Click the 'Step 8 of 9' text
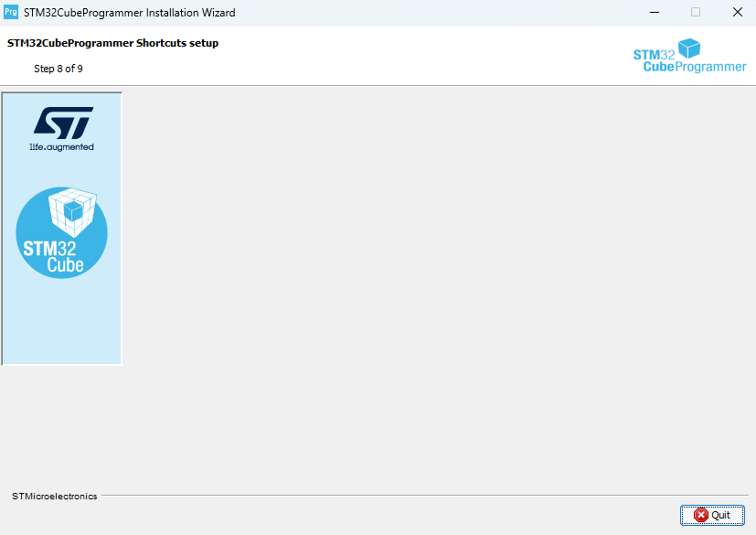Viewport: 756px width, 535px height. point(59,69)
